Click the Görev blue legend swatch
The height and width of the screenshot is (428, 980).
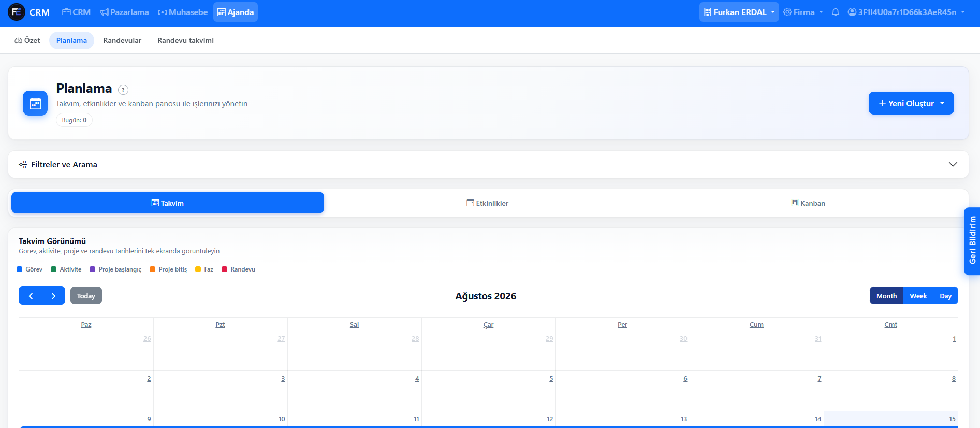pos(20,269)
